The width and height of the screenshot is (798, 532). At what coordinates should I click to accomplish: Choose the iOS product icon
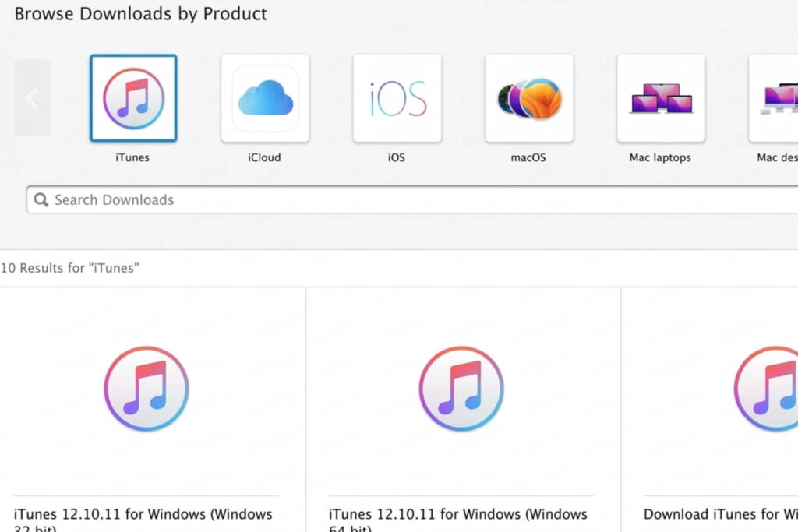coord(397,98)
